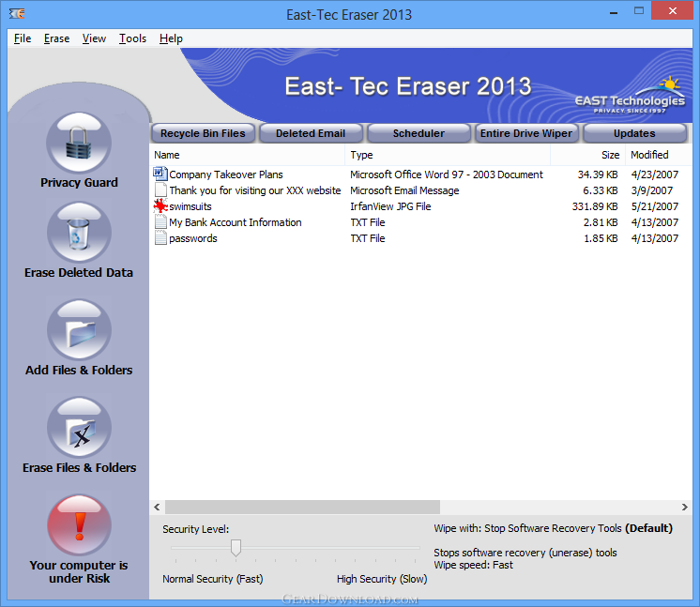Click the app icon in the title bar
The image size is (700, 607).
click(x=17, y=14)
